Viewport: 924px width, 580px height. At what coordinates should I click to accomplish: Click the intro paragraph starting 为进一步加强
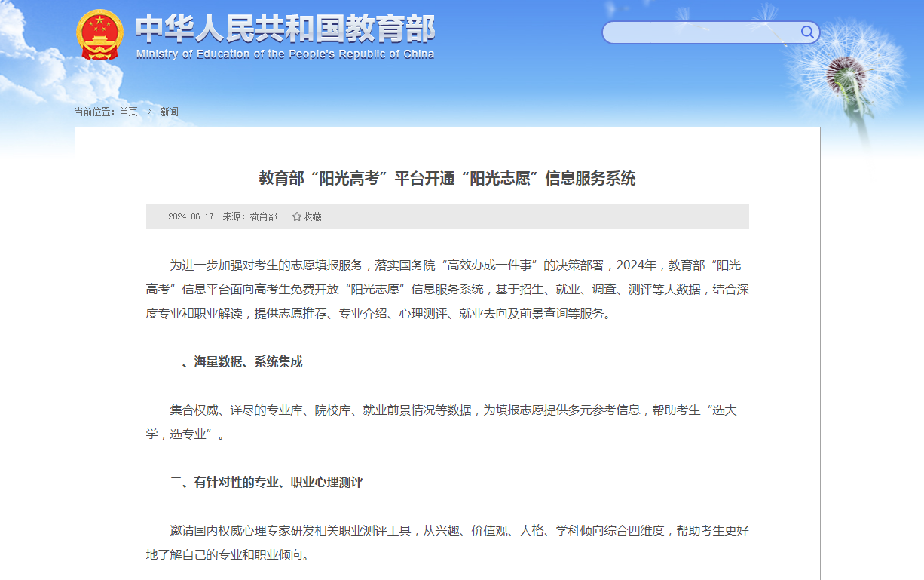[447, 290]
